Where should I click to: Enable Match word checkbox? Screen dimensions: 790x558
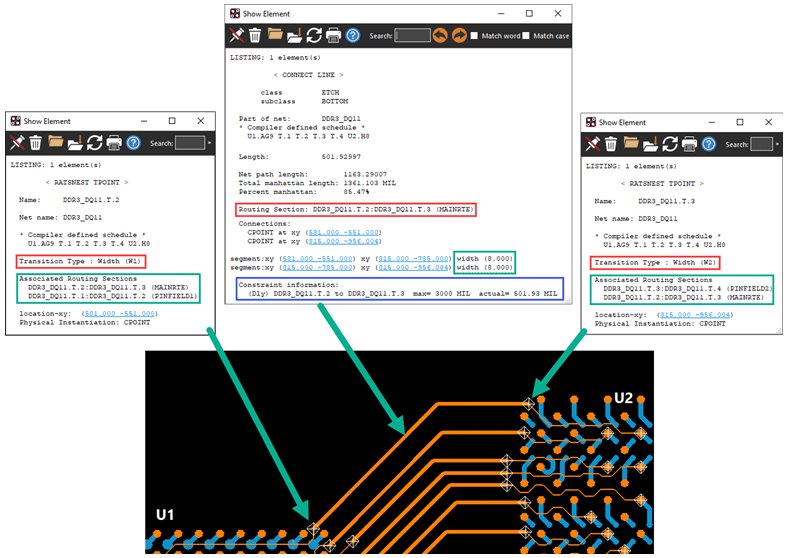point(474,36)
